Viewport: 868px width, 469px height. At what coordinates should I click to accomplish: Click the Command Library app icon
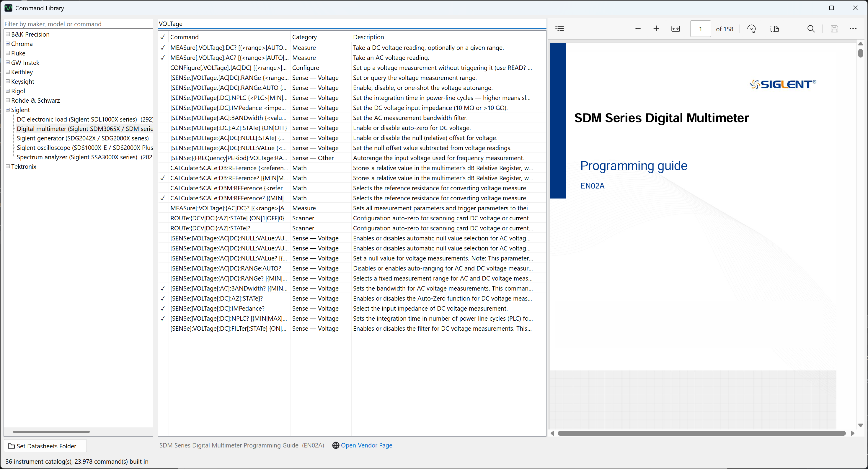coord(8,8)
